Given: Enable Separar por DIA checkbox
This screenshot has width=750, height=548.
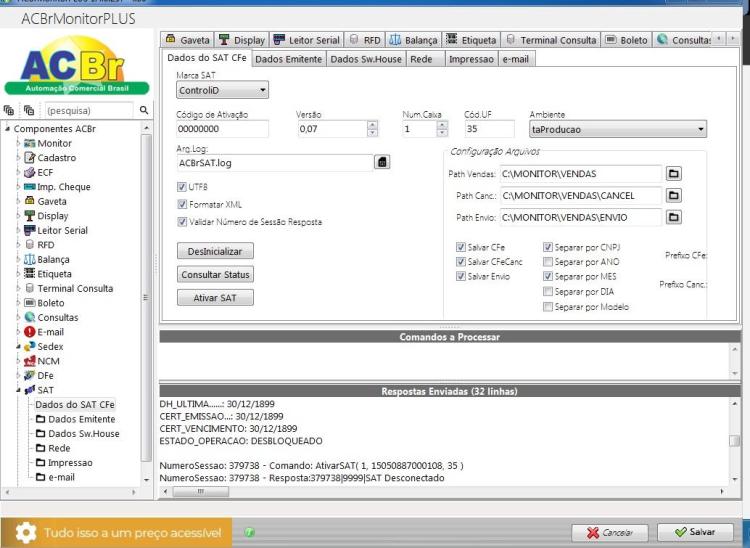Looking at the screenshot, I should [x=548, y=291].
